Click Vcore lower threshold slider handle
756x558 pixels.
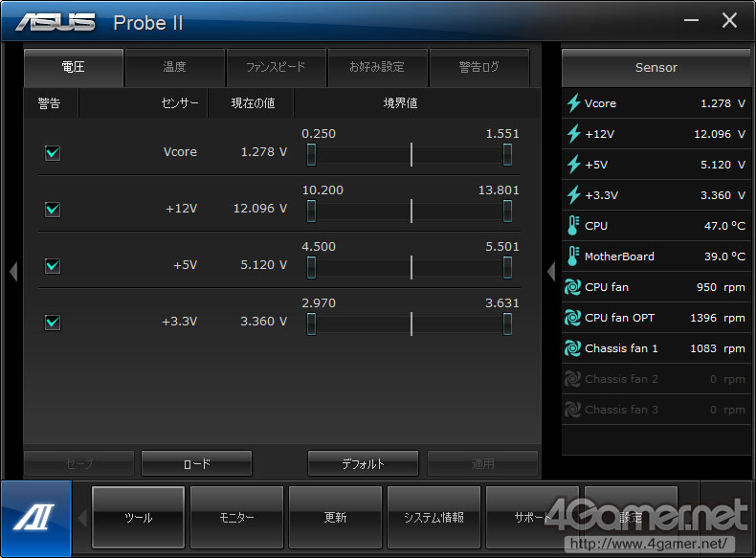point(311,154)
